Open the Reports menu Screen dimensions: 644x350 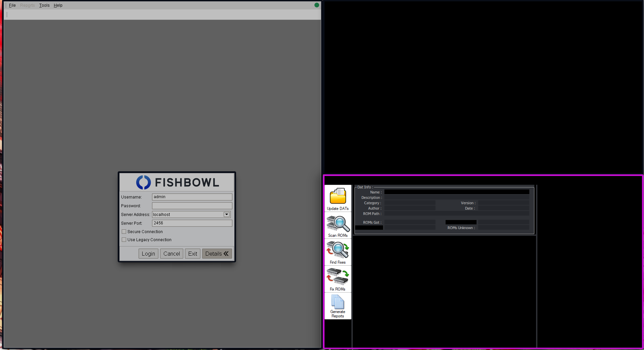(28, 5)
